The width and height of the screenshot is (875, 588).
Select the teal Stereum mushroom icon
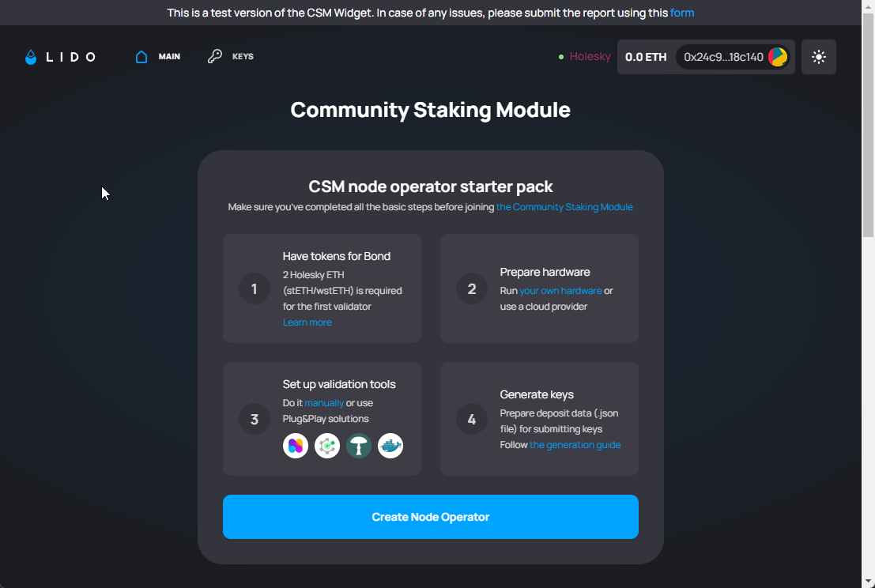(359, 446)
